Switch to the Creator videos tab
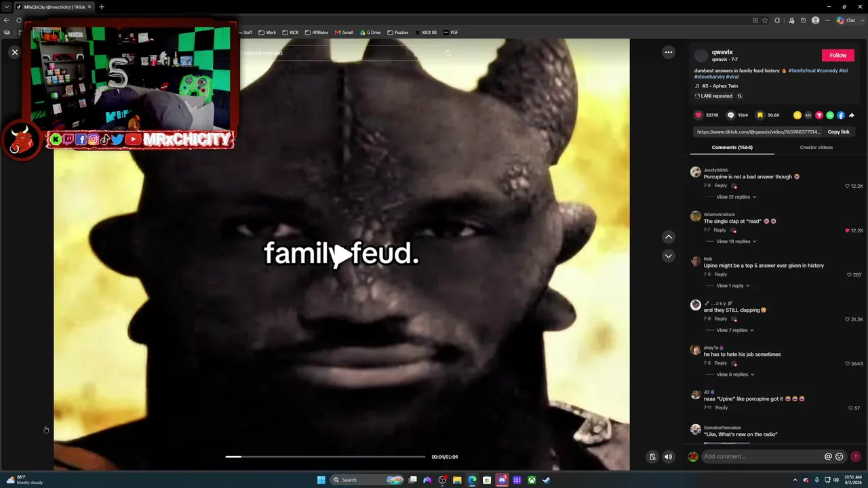Viewport: 868px width, 488px height. [x=816, y=148]
